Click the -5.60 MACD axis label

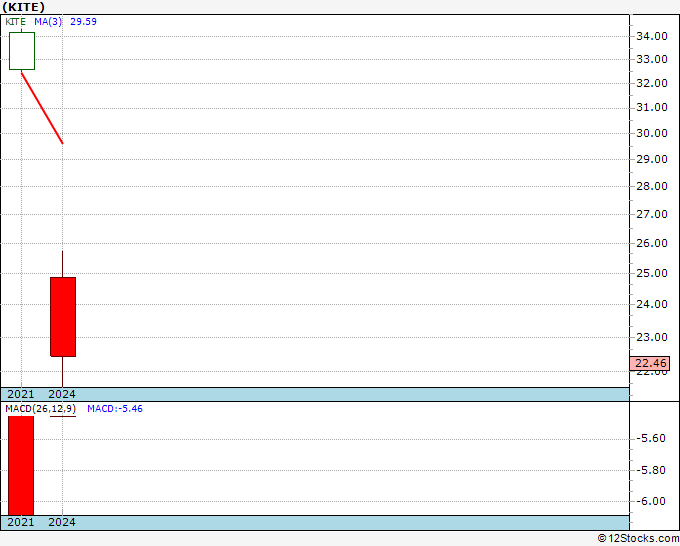[x=650, y=438]
